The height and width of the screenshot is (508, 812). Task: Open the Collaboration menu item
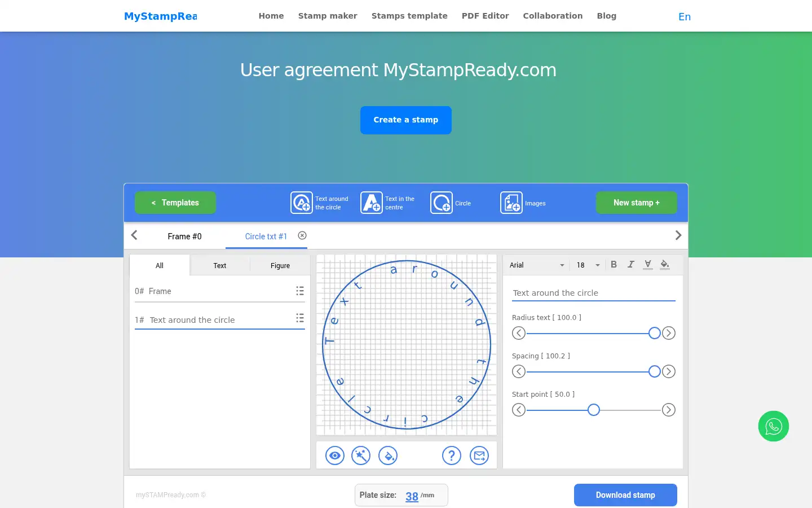[x=553, y=16]
